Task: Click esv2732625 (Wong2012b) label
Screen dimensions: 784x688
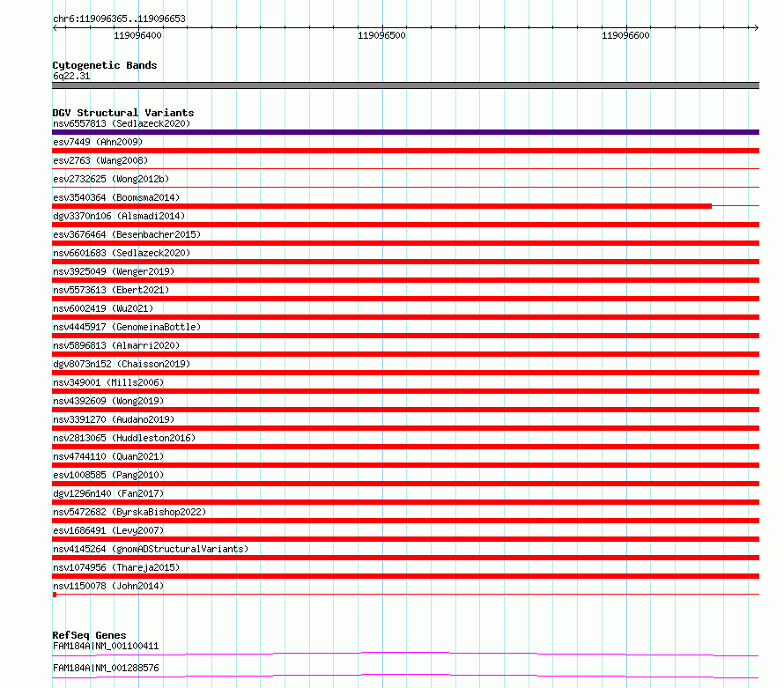Action: click(111, 179)
